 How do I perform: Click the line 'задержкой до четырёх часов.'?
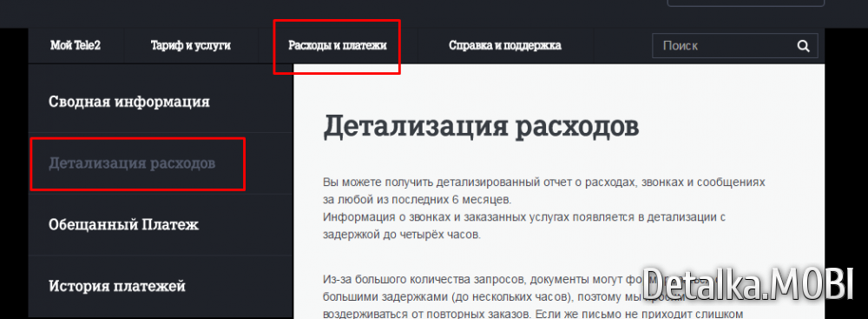click(403, 234)
